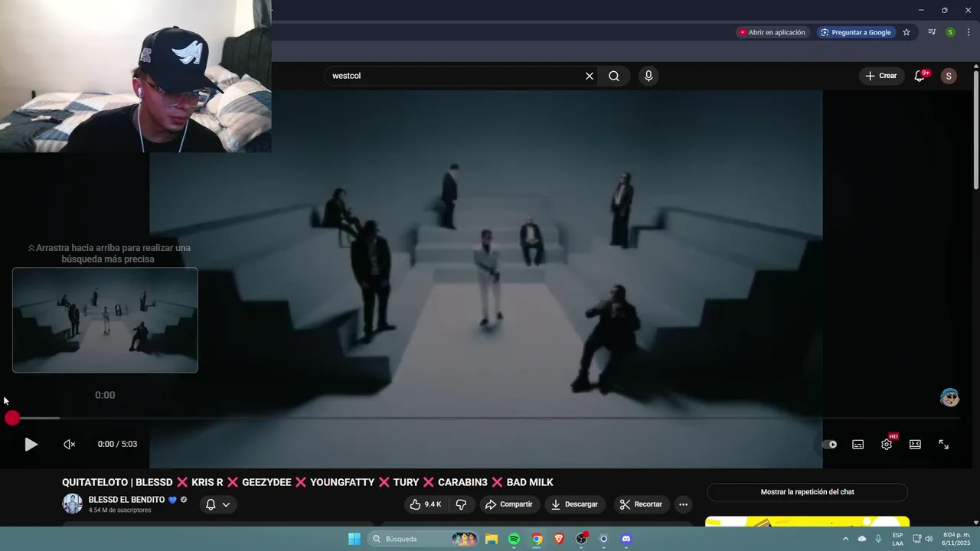Dislike the video
Viewport: 980px width, 551px height.
[461, 504]
